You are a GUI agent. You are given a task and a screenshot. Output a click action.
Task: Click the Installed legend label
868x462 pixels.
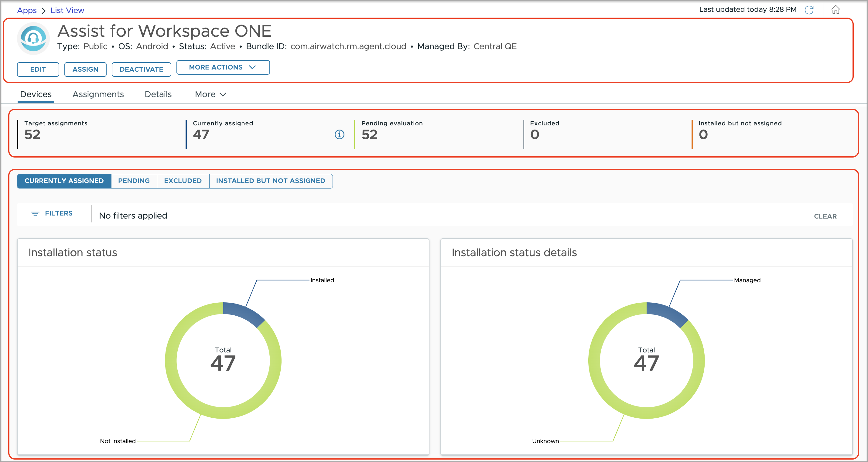coord(322,280)
